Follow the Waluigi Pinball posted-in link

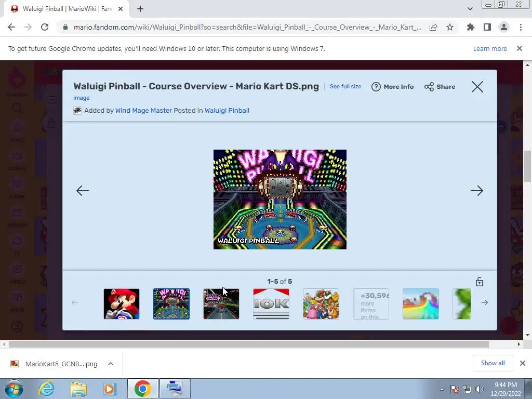pos(227,111)
